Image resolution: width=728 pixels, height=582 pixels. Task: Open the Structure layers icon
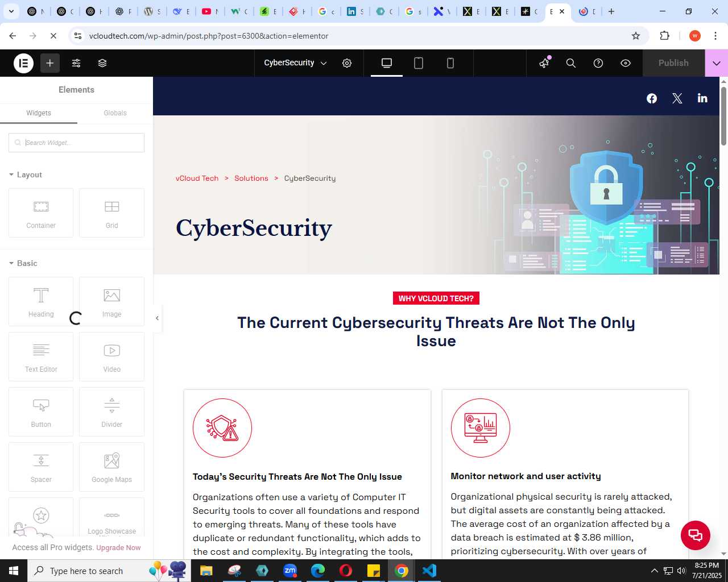(x=102, y=63)
